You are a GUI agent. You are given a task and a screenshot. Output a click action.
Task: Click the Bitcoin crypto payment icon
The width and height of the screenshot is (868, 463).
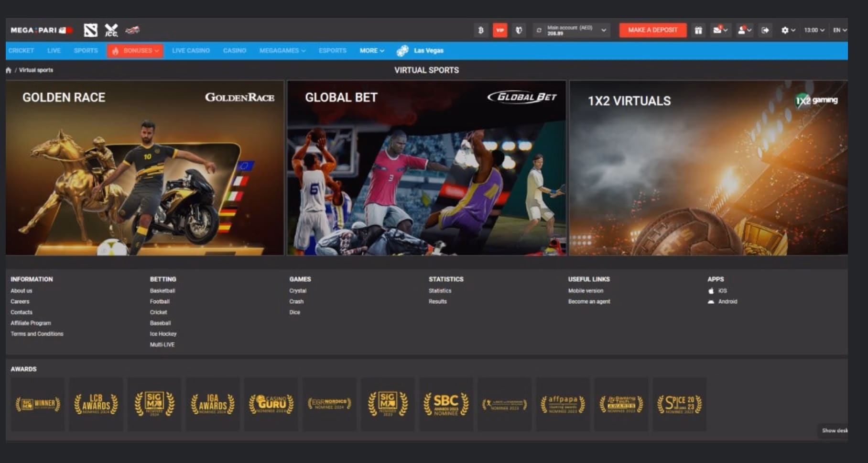pos(481,30)
